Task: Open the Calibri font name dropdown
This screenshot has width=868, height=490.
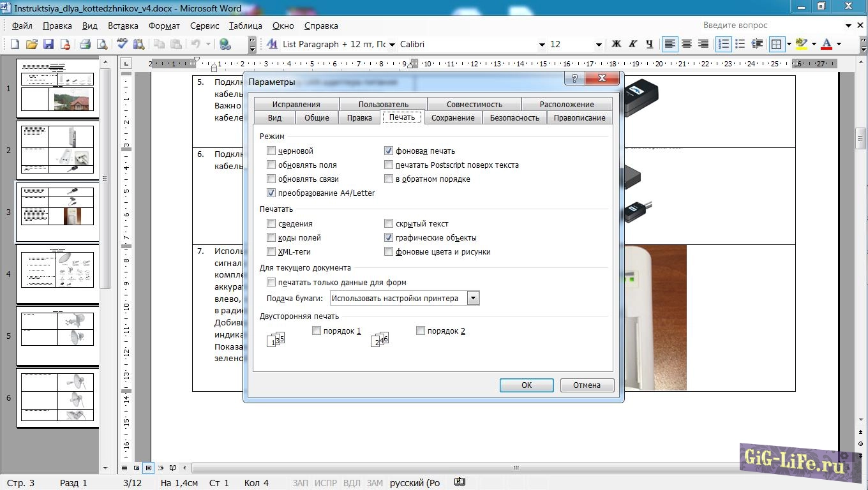Action: coord(542,45)
